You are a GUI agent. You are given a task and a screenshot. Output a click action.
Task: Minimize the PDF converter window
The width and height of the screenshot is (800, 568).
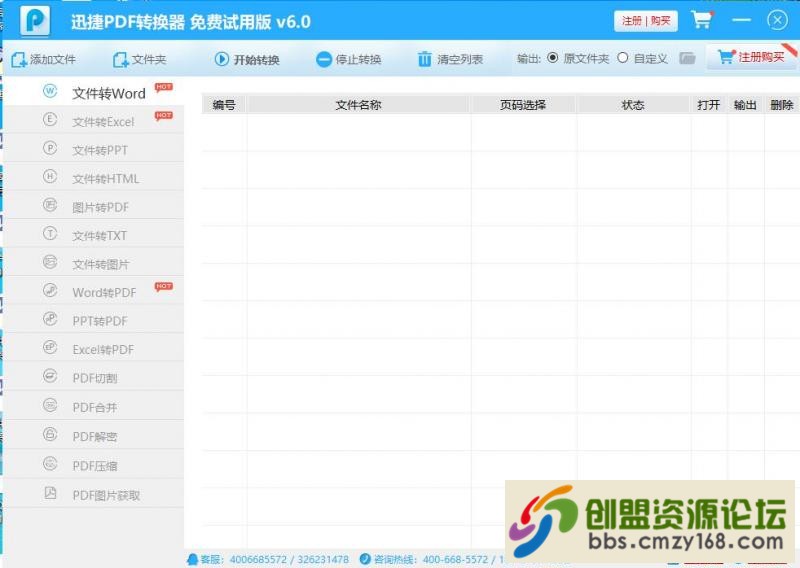(x=741, y=20)
